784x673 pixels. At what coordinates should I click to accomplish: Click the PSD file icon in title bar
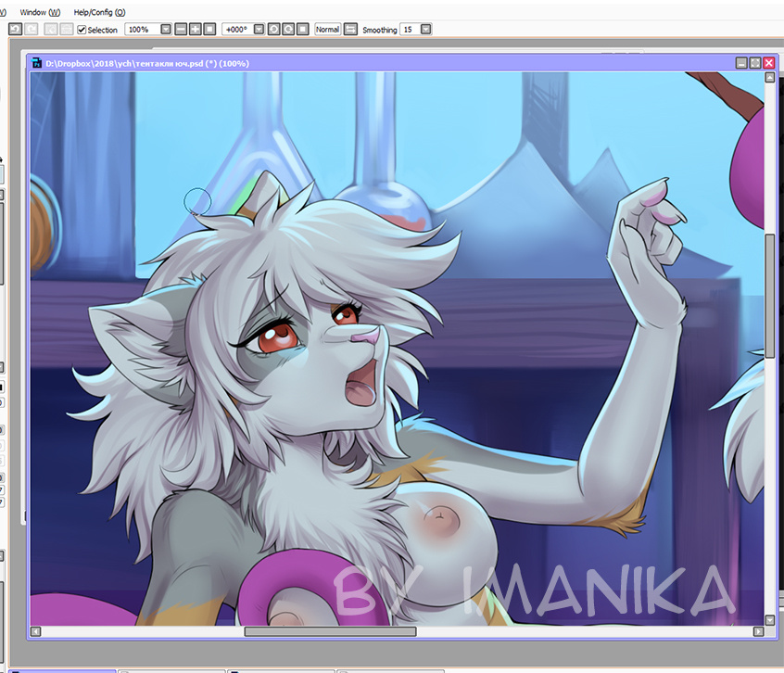[36, 63]
